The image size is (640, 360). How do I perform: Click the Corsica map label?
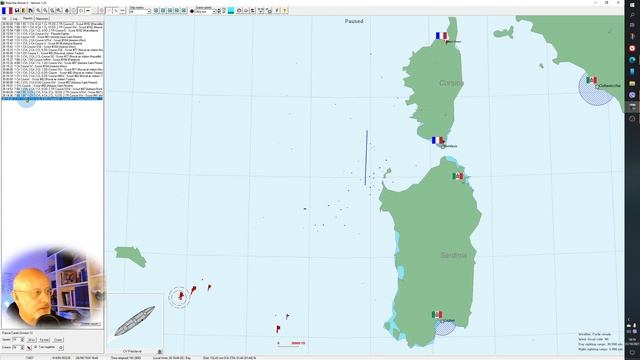pyautogui.click(x=451, y=83)
